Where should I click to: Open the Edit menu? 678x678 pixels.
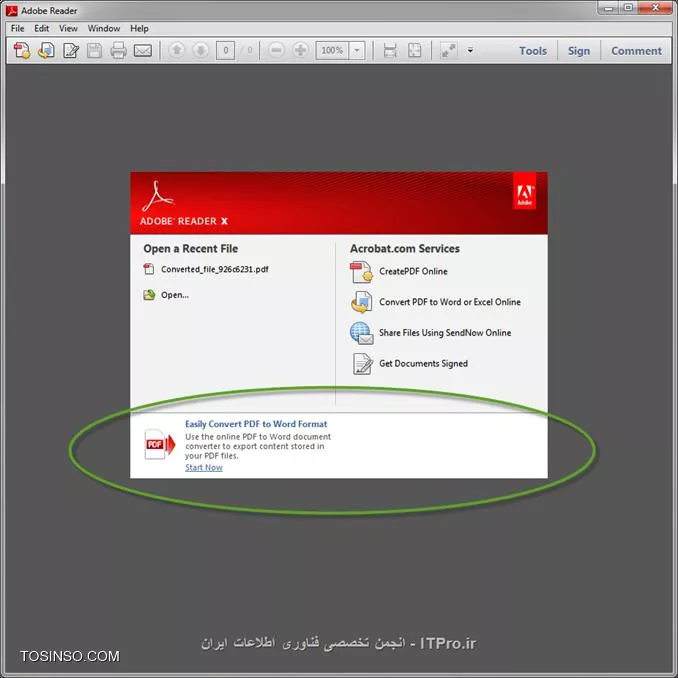42,29
